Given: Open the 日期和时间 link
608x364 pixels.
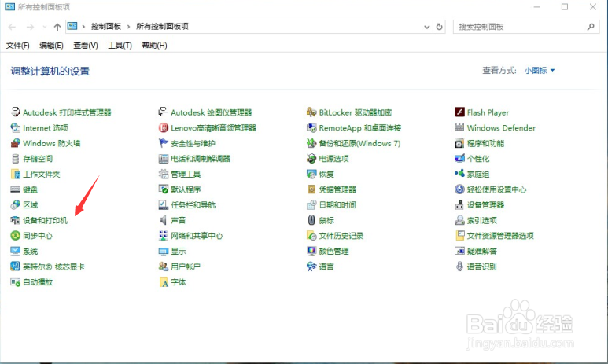Looking at the screenshot, I should pyautogui.click(x=337, y=204).
